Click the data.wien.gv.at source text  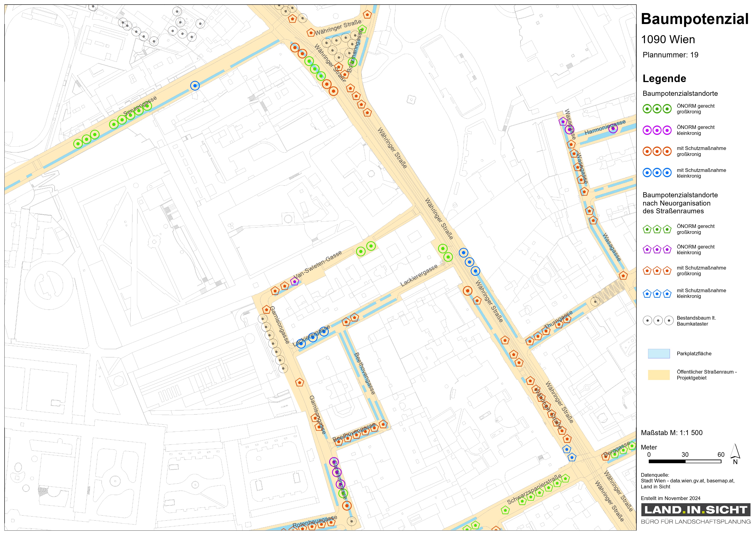[687, 481]
